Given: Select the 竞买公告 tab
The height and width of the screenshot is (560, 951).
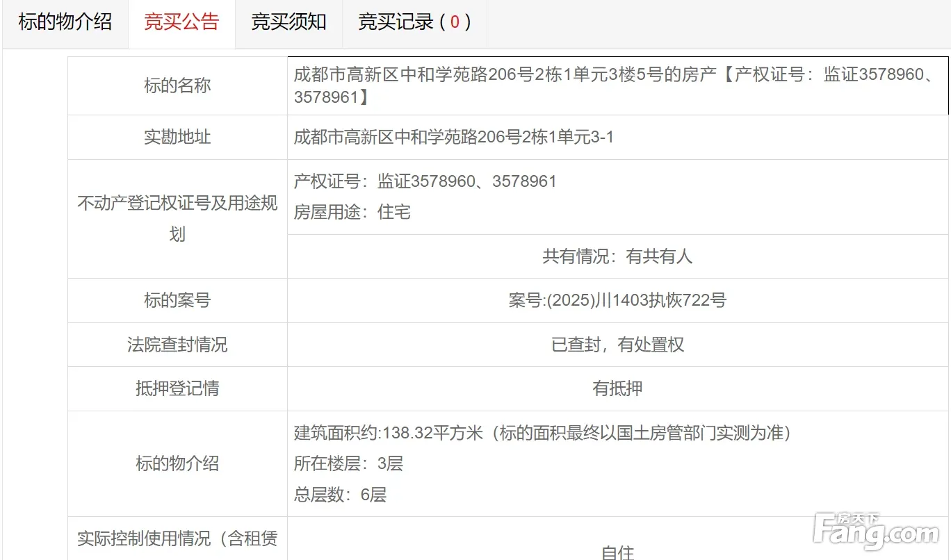Looking at the screenshot, I should point(181,22).
